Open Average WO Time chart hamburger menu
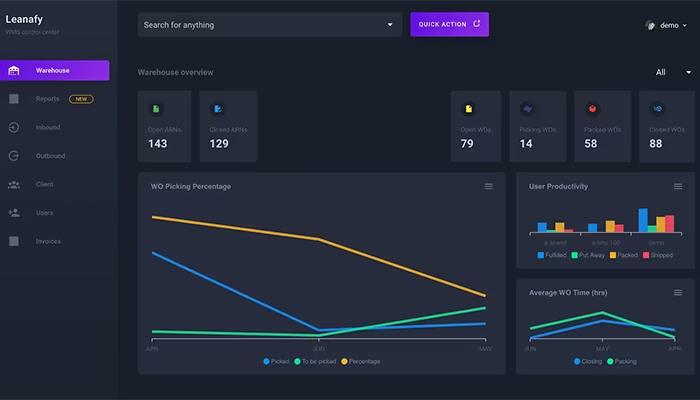 [x=678, y=292]
